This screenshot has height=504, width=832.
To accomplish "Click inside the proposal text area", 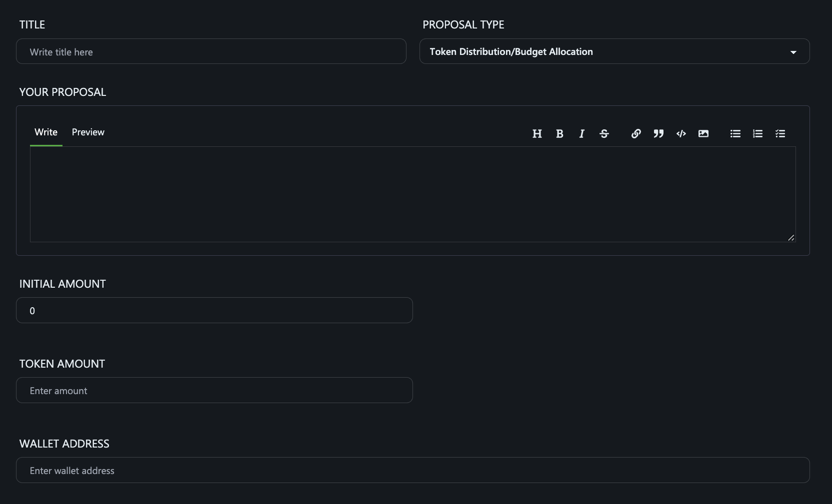I will pyautogui.click(x=413, y=194).
